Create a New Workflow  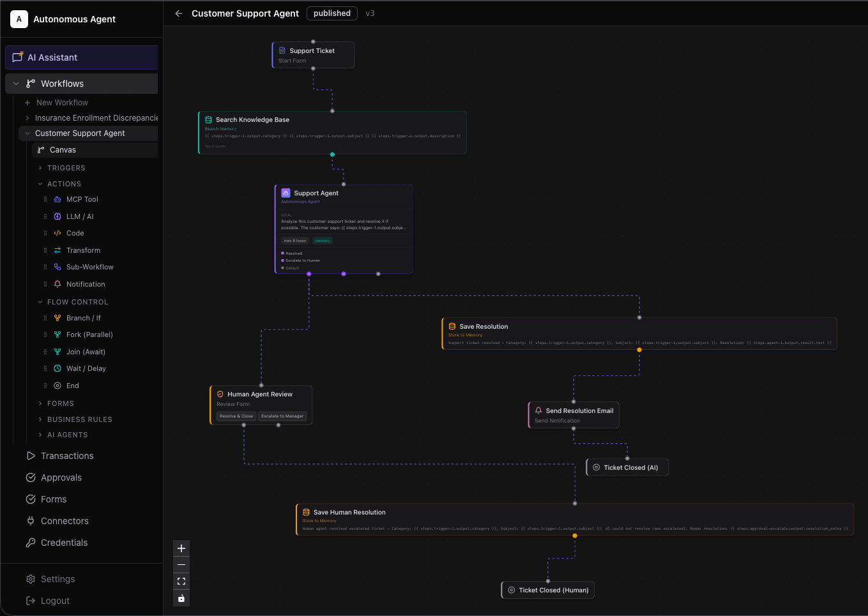pos(62,103)
